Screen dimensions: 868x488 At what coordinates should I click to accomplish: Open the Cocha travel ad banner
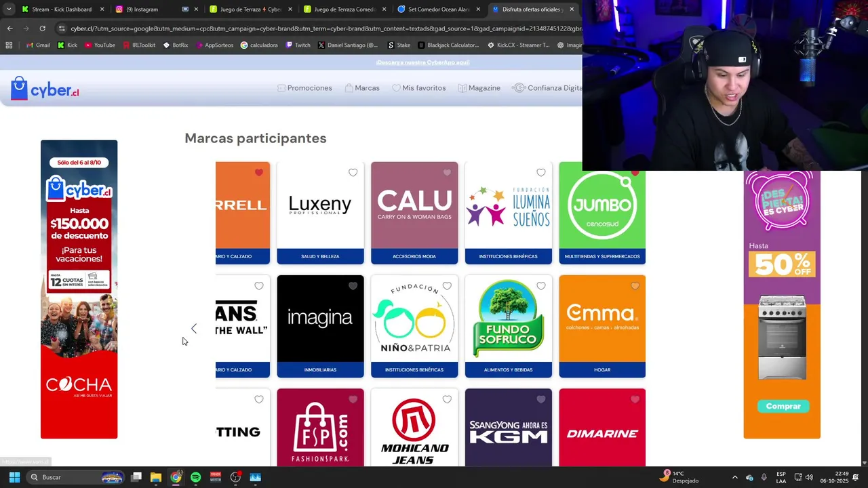[x=79, y=289]
